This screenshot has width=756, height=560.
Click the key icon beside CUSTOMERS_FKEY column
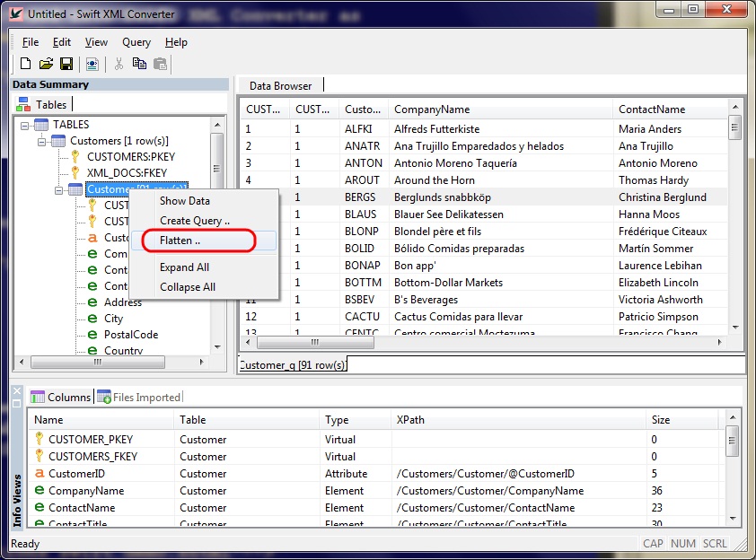point(40,455)
